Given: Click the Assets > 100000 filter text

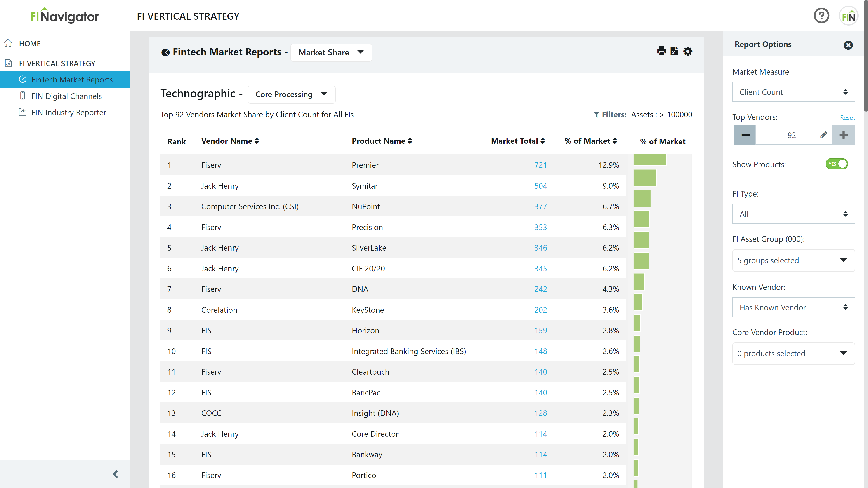Looking at the screenshot, I should [x=661, y=115].
